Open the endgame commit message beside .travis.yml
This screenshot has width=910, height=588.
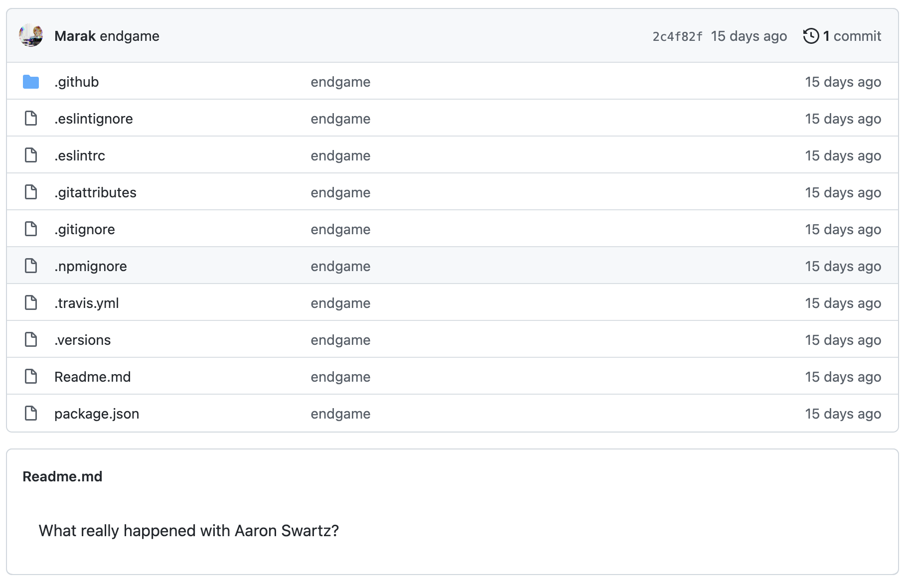340,303
